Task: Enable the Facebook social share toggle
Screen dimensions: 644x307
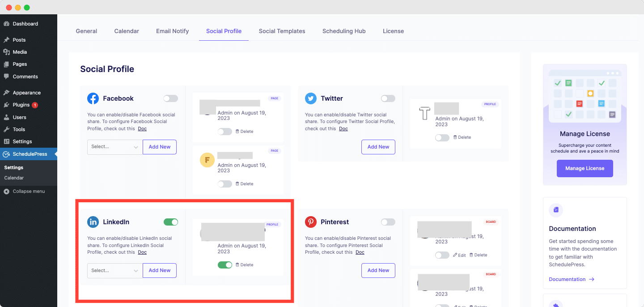Action: pyautogui.click(x=171, y=98)
